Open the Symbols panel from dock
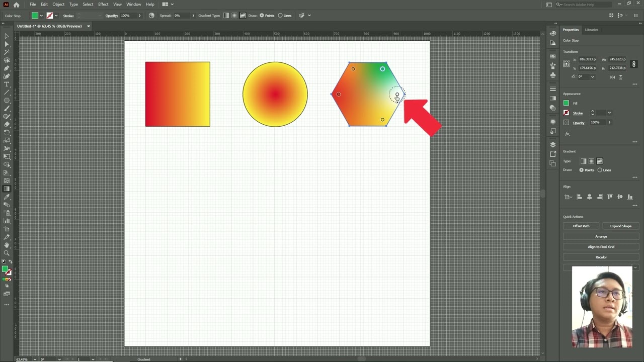The image size is (644, 362). point(553,75)
